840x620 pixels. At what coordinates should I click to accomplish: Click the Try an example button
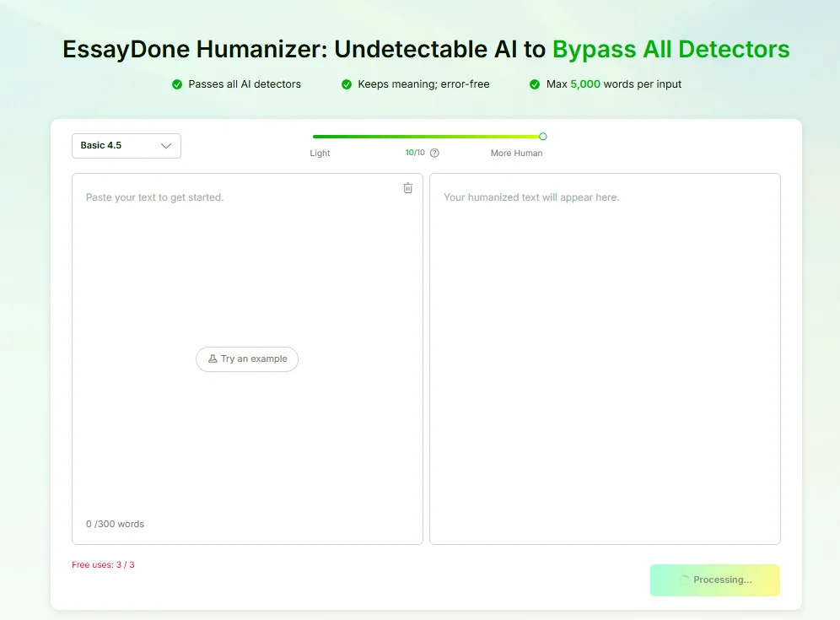247,359
